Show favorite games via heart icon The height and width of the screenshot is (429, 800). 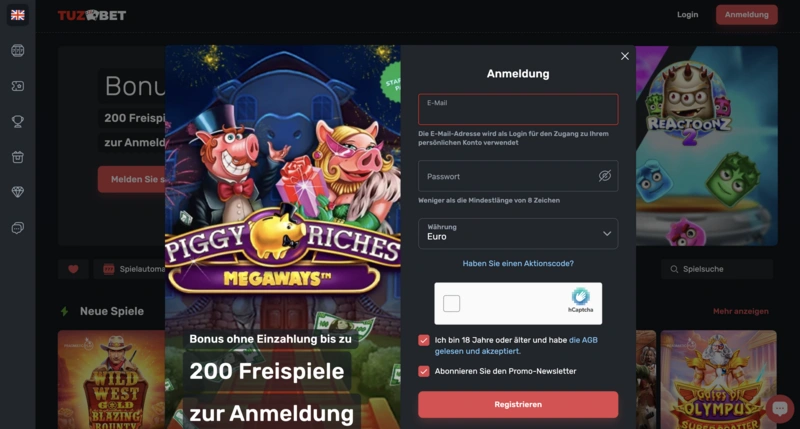tap(73, 269)
